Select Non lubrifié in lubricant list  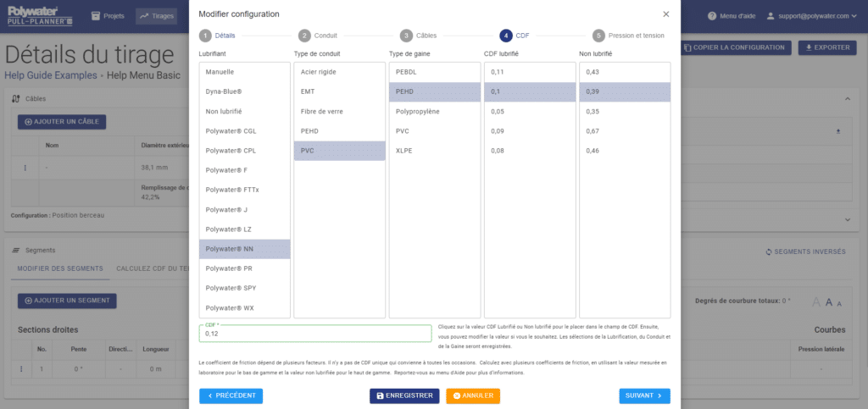point(245,111)
